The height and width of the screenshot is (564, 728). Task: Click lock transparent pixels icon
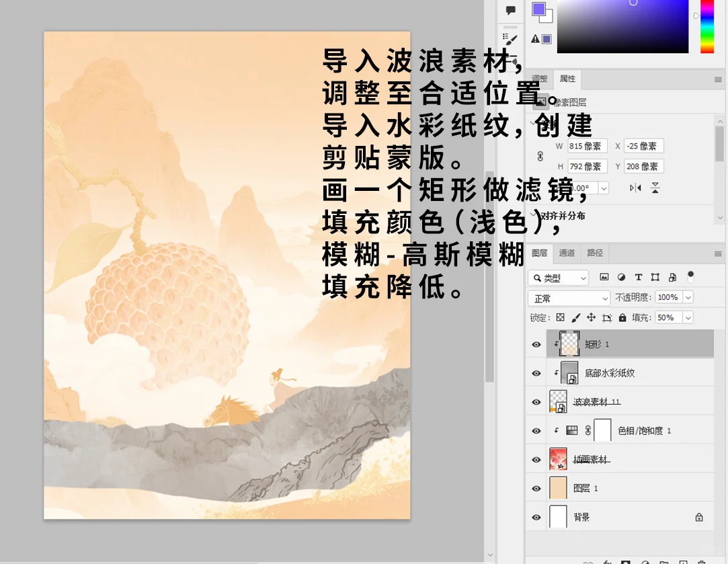(x=561, y=317)
